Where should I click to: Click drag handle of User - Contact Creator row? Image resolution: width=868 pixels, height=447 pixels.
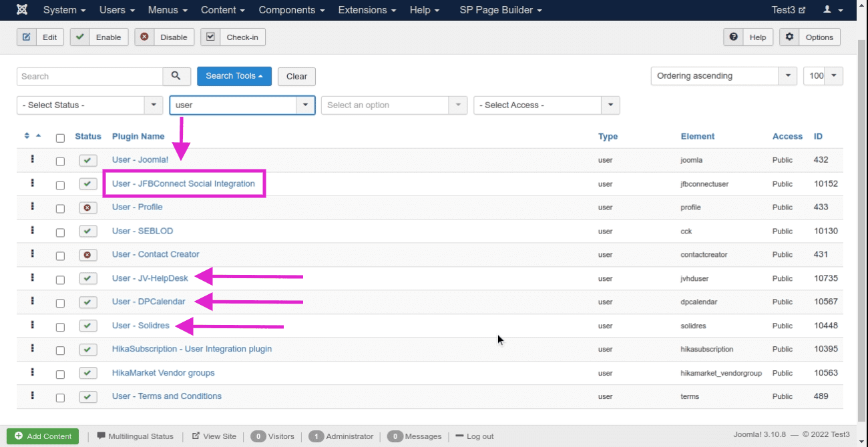[x=32, y=254]
